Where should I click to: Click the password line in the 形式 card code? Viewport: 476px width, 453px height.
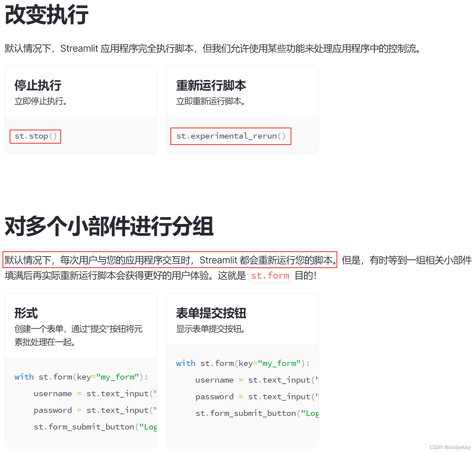tap(95, 410)
